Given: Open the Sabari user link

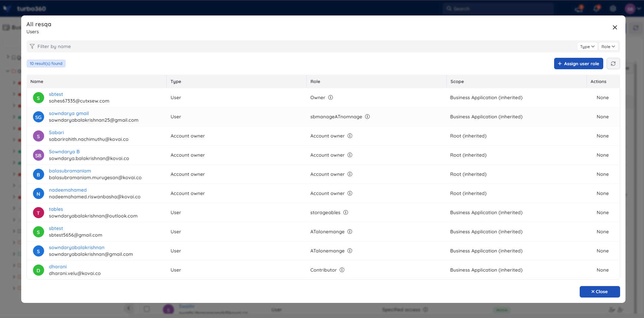Looking at the screenshot, I should [x=56, y=132].
